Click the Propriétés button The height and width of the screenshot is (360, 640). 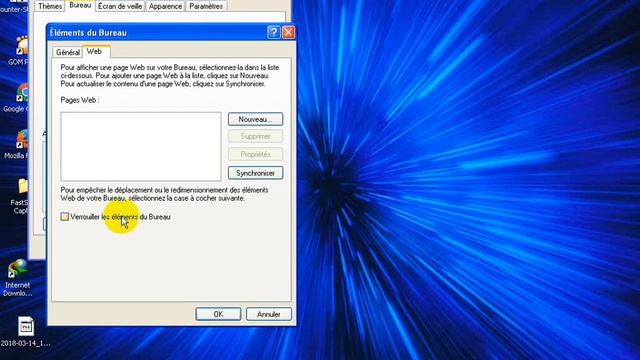pyautogui.click(x=255, y=154)
